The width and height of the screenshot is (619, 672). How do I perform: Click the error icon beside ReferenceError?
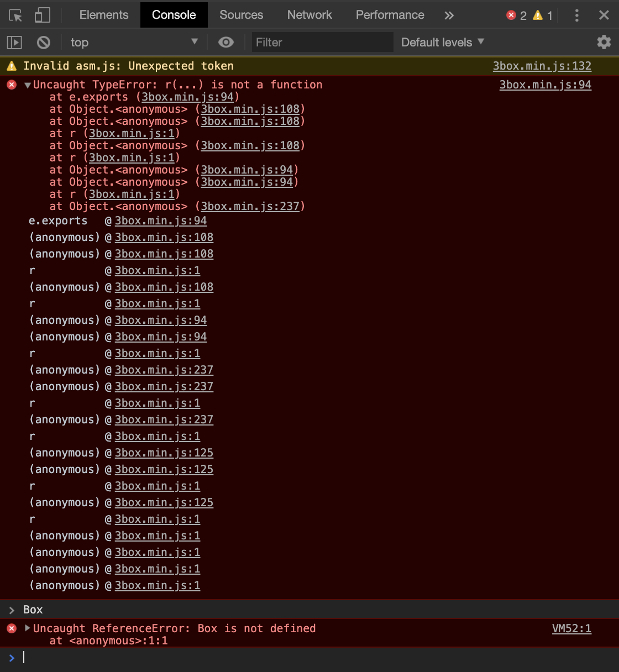(x=12, y=628)
